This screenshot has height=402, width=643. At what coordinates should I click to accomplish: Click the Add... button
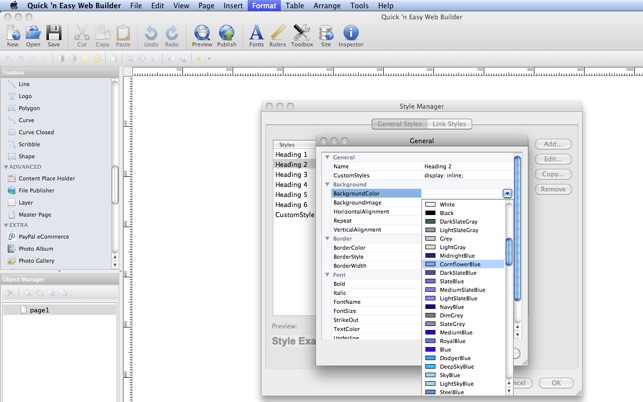(552, 144)
